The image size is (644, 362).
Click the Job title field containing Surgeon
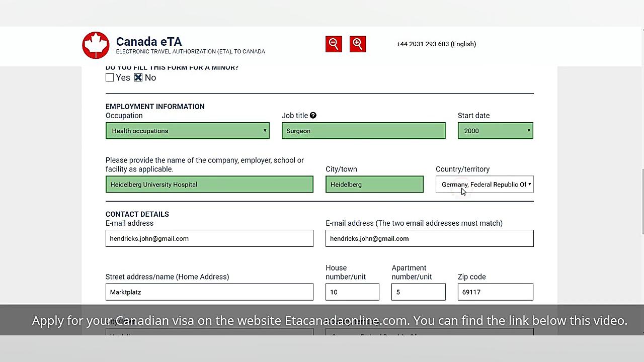364,131
